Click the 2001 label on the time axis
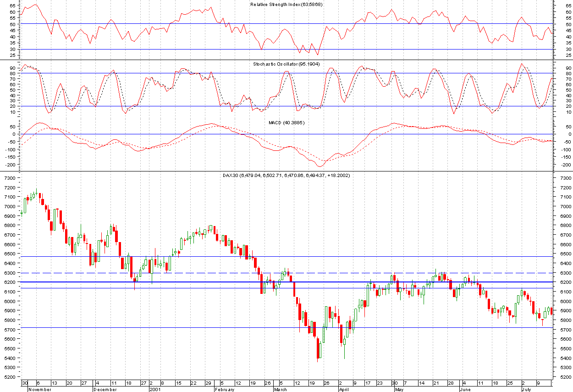The width and height of the screenshot is (573, 392). (154, 390)
